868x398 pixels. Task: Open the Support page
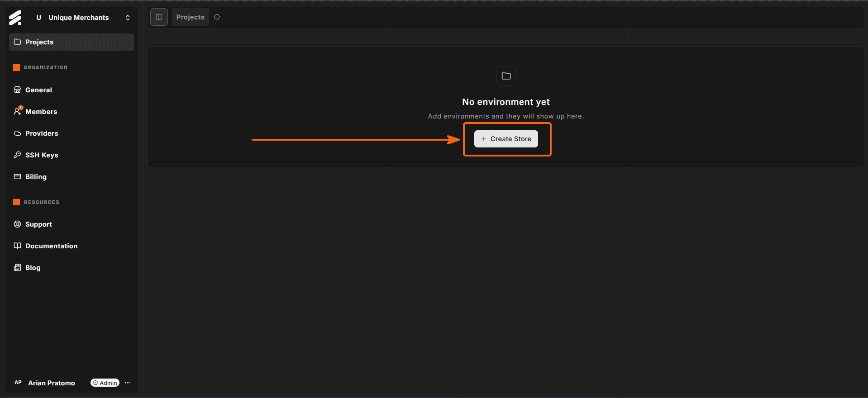point(72,224)
